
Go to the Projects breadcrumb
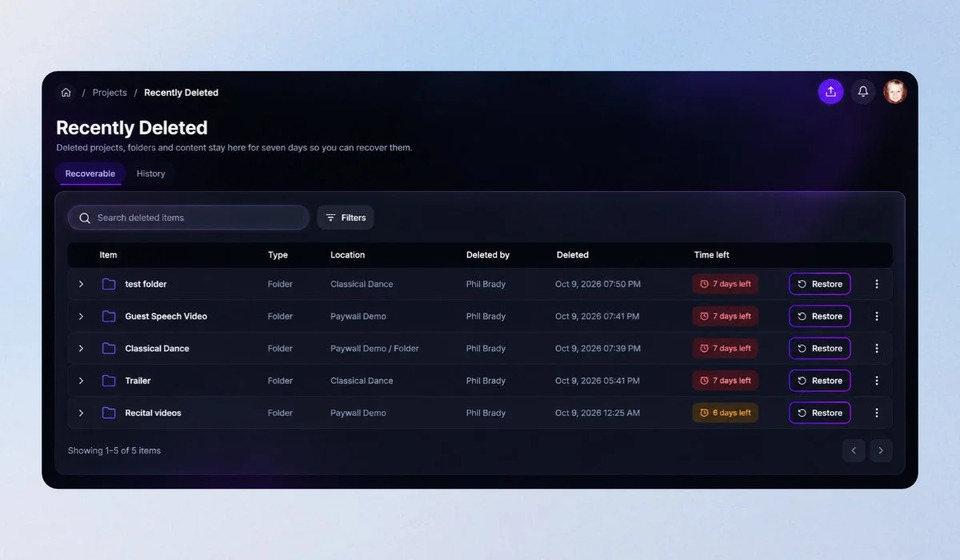coord(110,93)
